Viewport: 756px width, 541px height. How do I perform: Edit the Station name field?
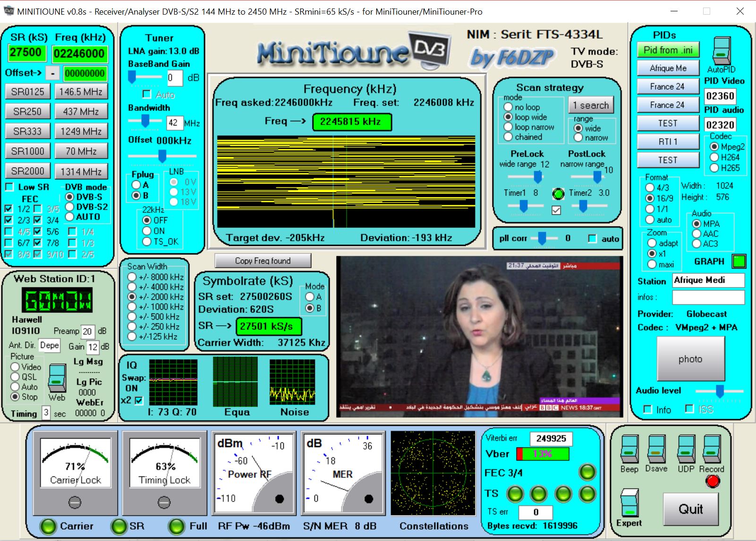coord(708,280)
